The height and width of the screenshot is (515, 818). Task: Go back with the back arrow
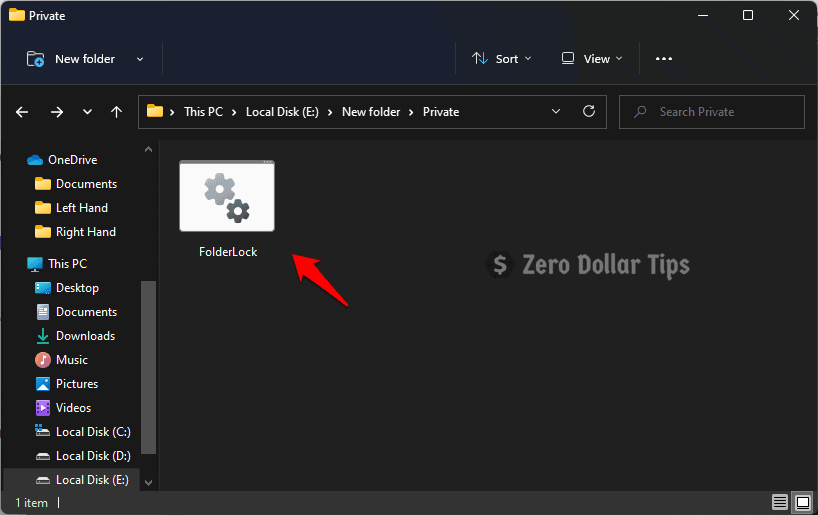22,112
